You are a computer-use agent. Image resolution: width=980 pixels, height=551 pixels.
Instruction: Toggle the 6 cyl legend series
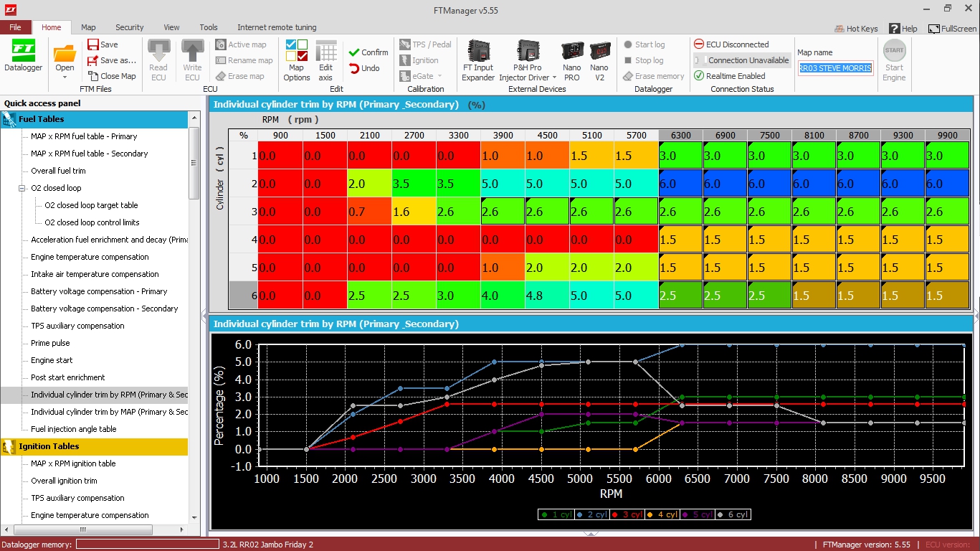click(733, 514)
